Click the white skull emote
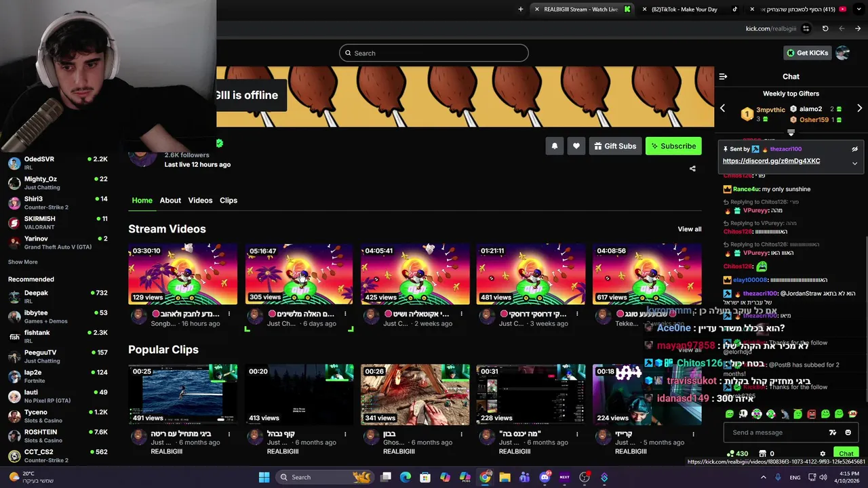The height and width of the screenshot is (488, 868). point(743,414)
